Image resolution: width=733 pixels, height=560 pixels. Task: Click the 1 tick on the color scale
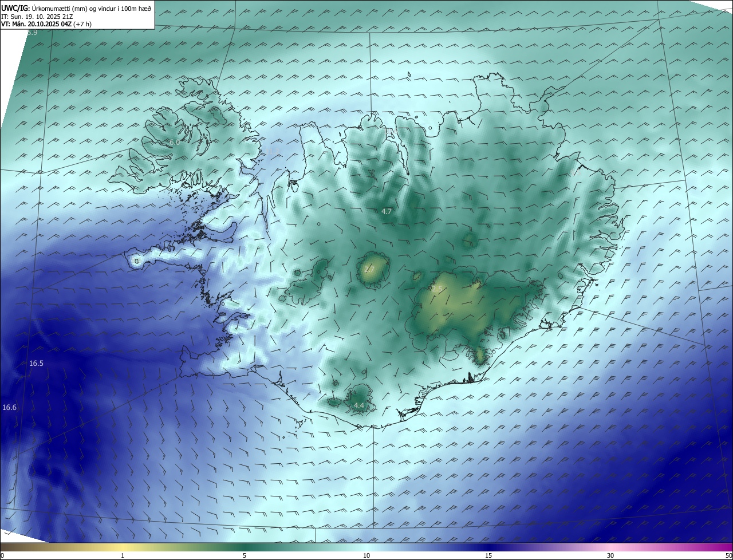pyautogui.click(x=123, y=555)
